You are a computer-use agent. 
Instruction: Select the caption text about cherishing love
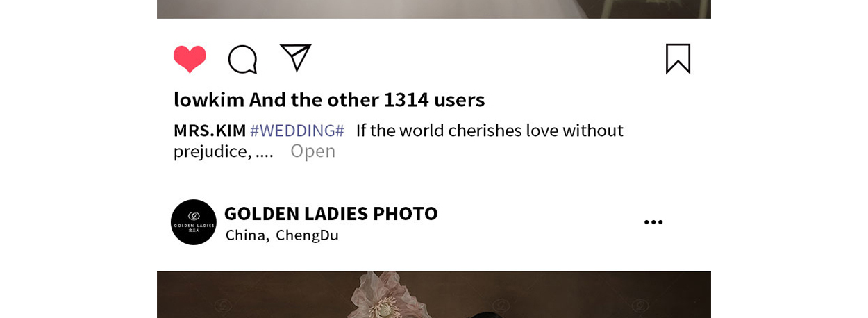pos(398,140)
